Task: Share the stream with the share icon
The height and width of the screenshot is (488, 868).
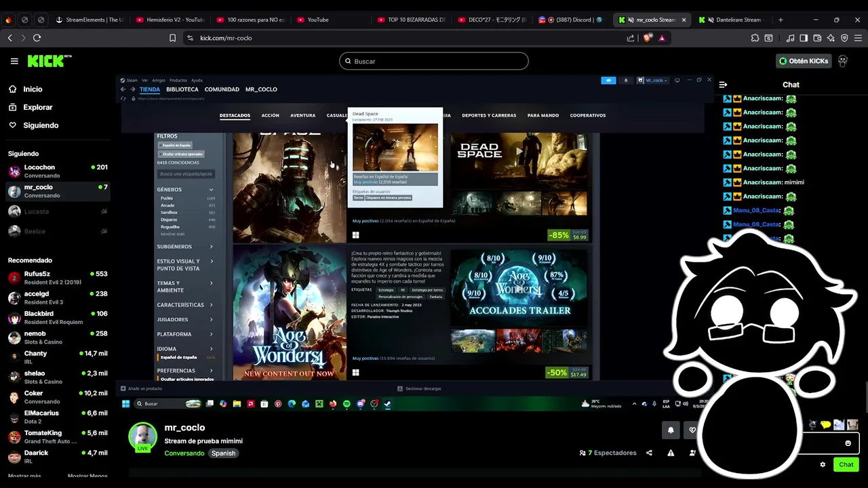Action: pyautogui.click(x=649, y=453)
